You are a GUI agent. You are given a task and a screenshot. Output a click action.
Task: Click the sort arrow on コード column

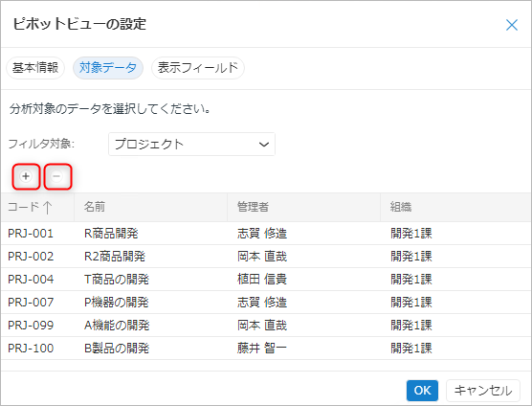pyautogui.click(x=48, y=207)
